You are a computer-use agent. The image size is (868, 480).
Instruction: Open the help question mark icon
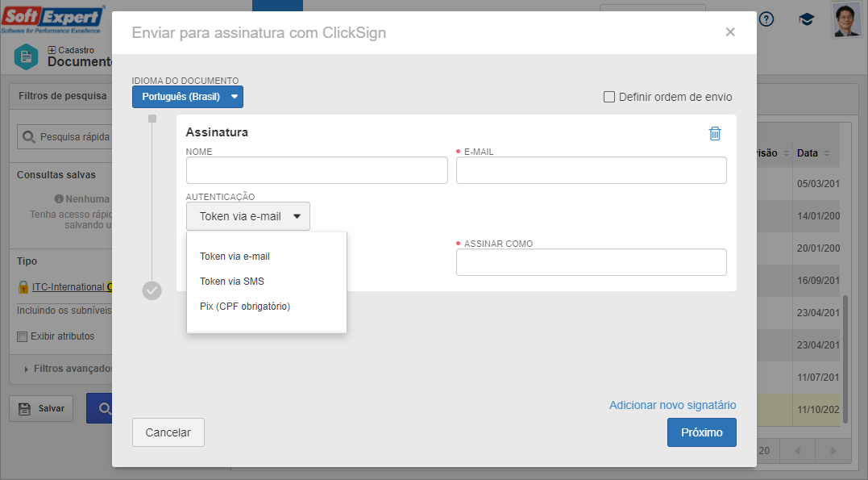pyautogui.click(x=766, y=19)
